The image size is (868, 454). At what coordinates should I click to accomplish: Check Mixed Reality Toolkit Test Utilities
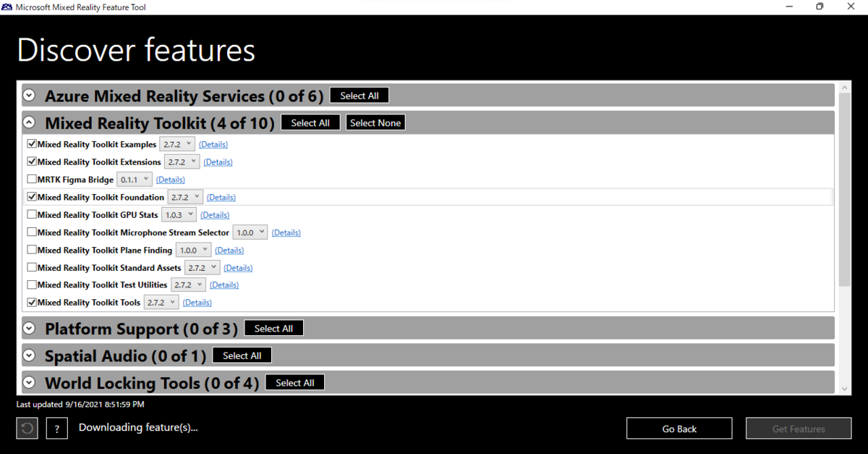tap(32, 285)
